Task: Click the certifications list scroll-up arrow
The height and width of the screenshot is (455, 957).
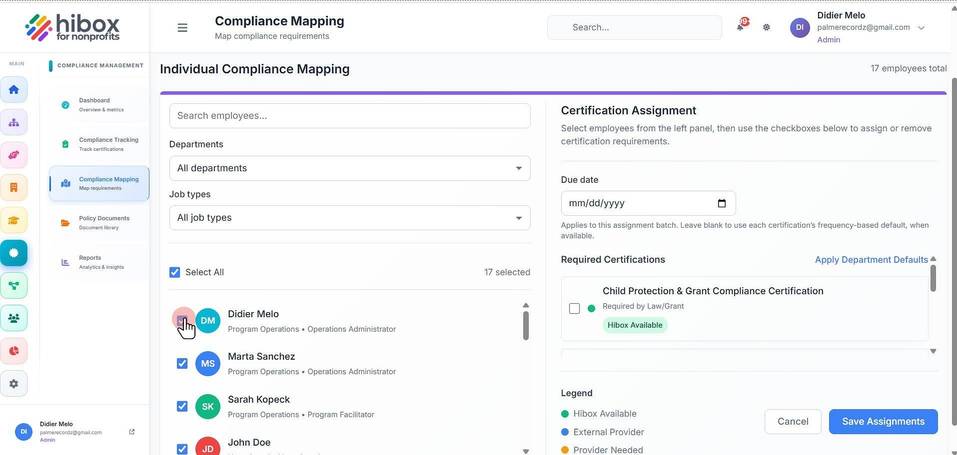Action: coord(933,260)
